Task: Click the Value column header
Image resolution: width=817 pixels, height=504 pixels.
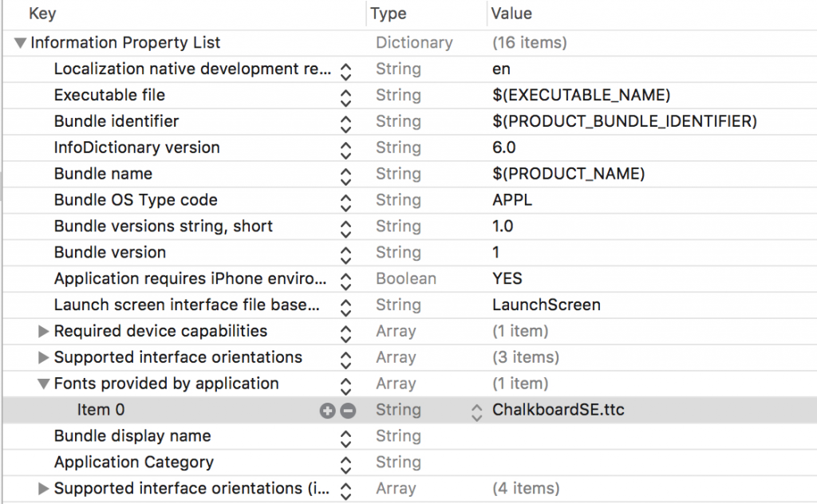Action: tap(511, 14)
